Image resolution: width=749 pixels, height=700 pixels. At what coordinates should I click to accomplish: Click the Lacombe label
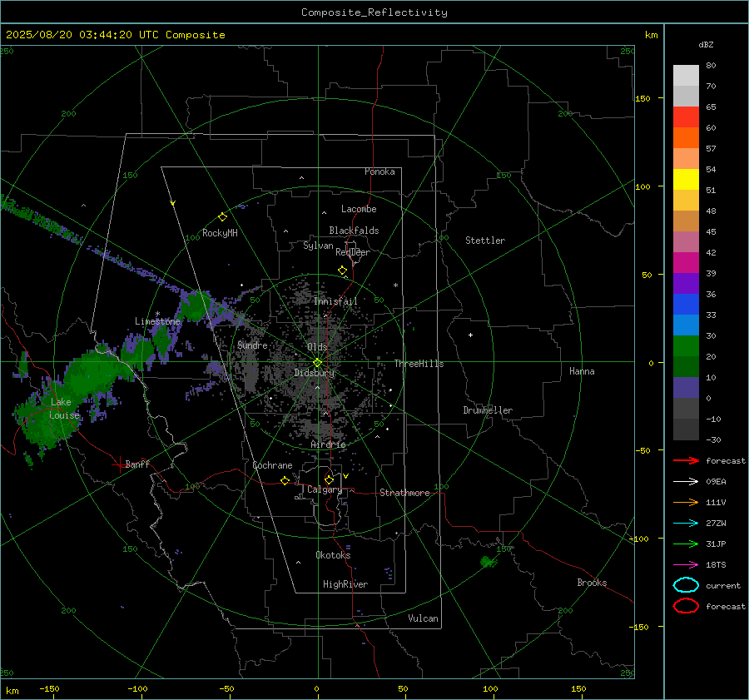click(359, 209)
